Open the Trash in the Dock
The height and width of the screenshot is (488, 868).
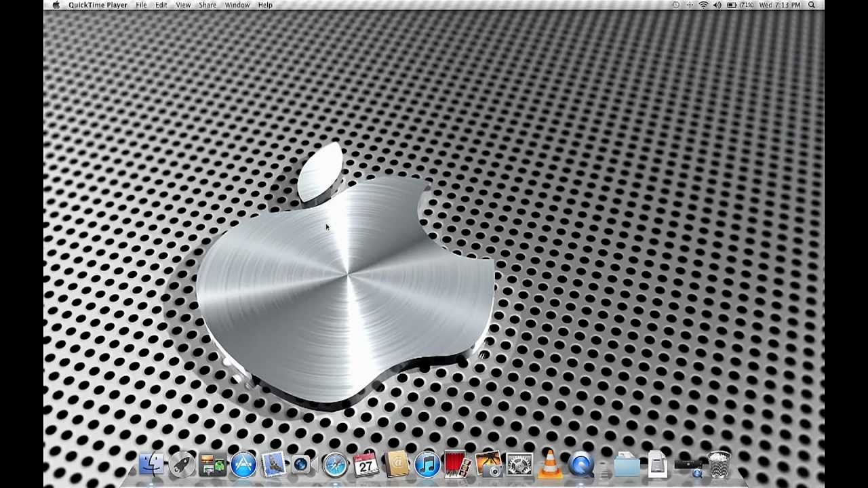719,464
